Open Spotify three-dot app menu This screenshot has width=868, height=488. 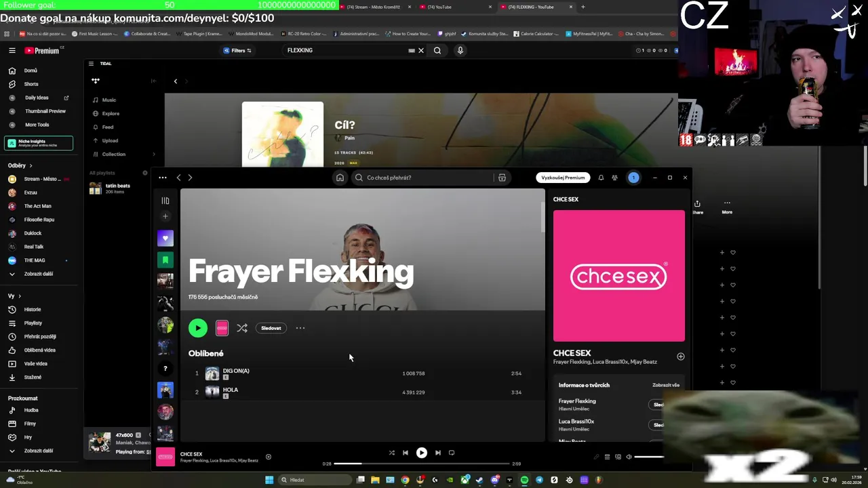click(x=163, y=178)
